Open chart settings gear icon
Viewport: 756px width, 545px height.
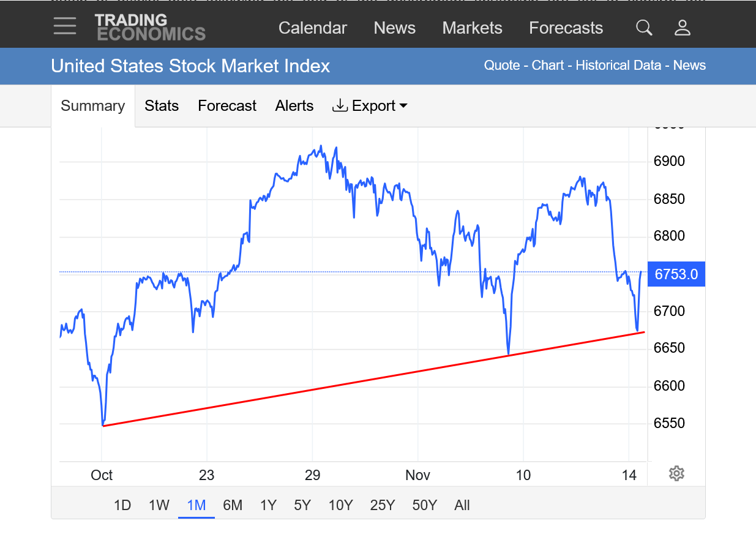pyautogui.click(x=676, y=473)
